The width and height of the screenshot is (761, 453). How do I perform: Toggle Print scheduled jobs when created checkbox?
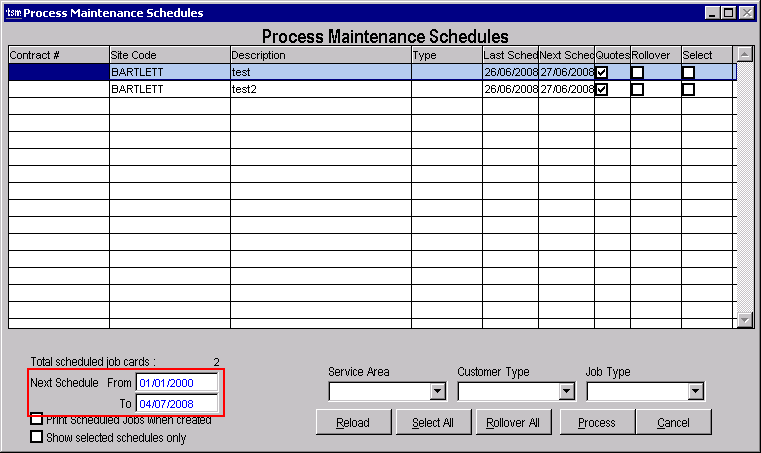37,419
